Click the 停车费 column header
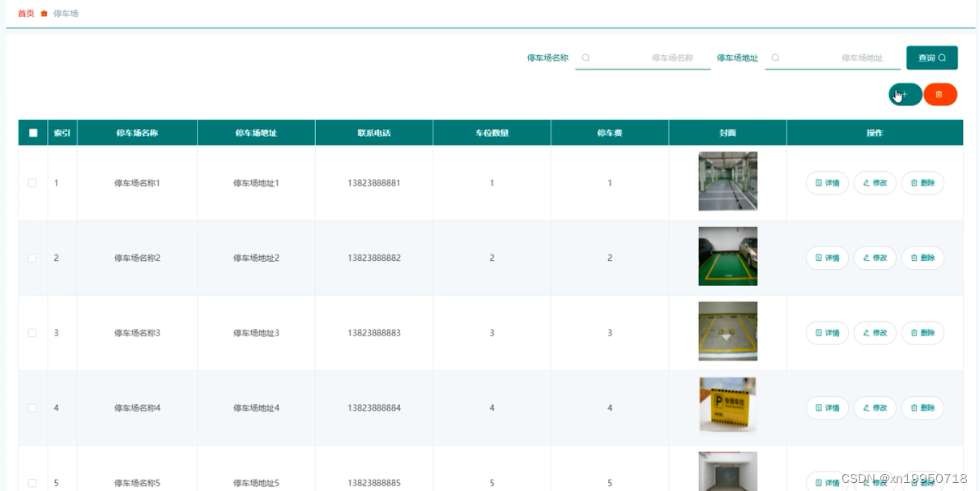 [x=610, y=133]
